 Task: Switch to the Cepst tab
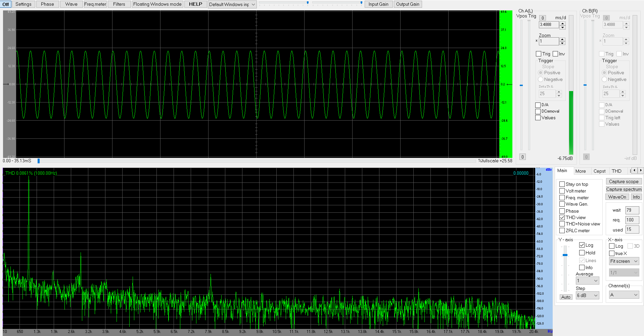[599, 171]
